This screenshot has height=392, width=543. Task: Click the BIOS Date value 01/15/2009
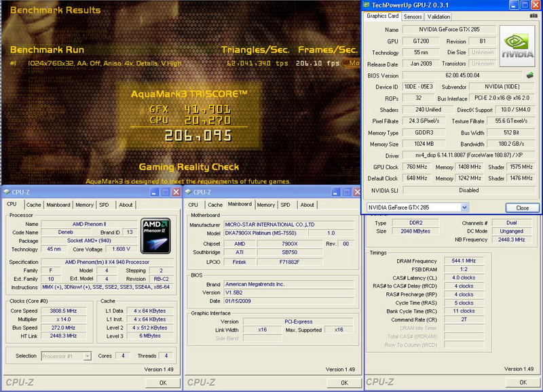[289, 301]
